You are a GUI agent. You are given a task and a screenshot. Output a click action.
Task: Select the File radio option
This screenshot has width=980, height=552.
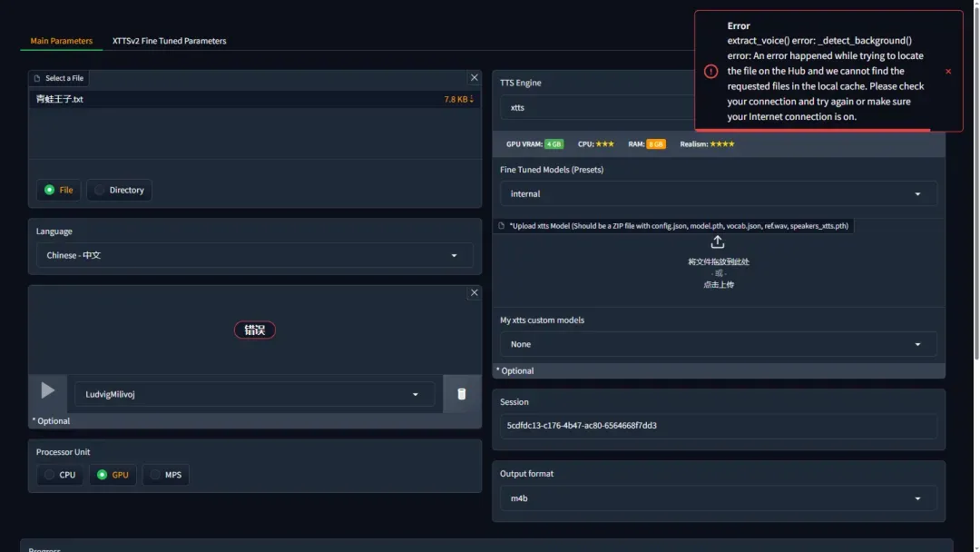tap(59, 190)
